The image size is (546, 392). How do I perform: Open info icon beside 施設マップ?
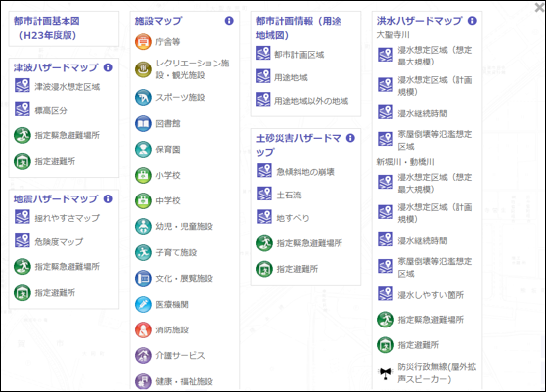pyautogui.click(x=229, y=21)
